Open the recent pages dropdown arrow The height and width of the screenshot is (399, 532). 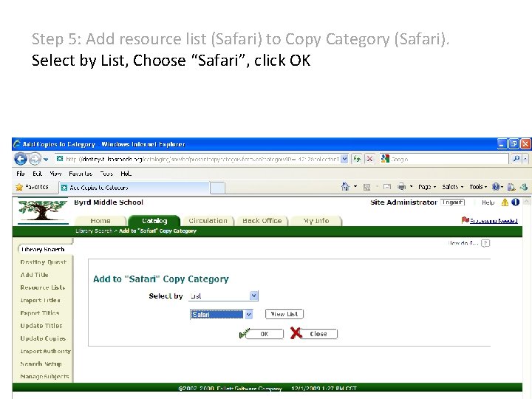(x=46, y=159)
